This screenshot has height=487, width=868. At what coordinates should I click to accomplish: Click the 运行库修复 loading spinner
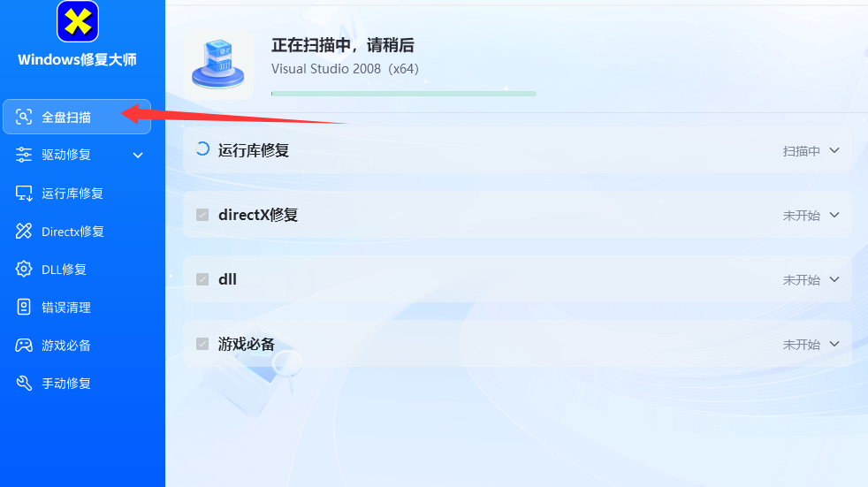[202, 148]
